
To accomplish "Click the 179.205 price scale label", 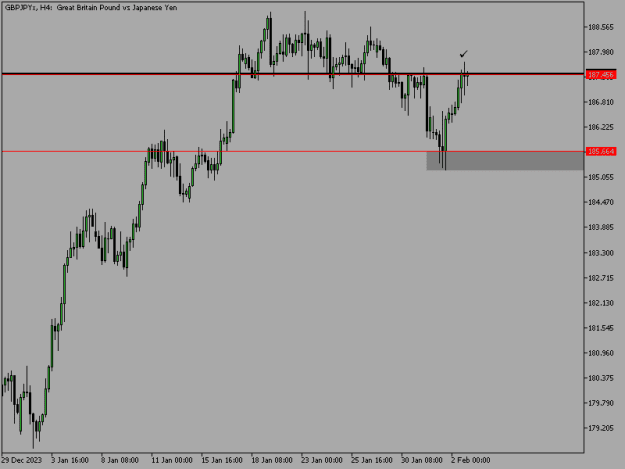I will [601, 428].
